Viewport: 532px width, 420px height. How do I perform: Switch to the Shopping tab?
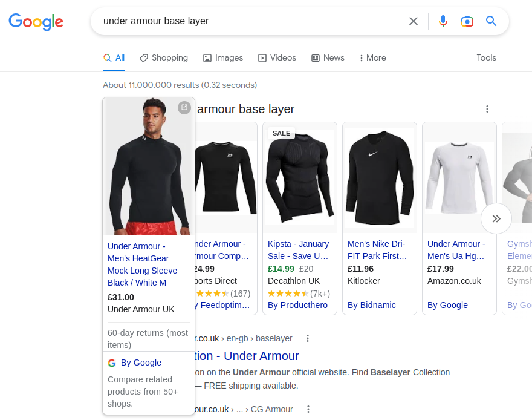click(x=164, y=58)
